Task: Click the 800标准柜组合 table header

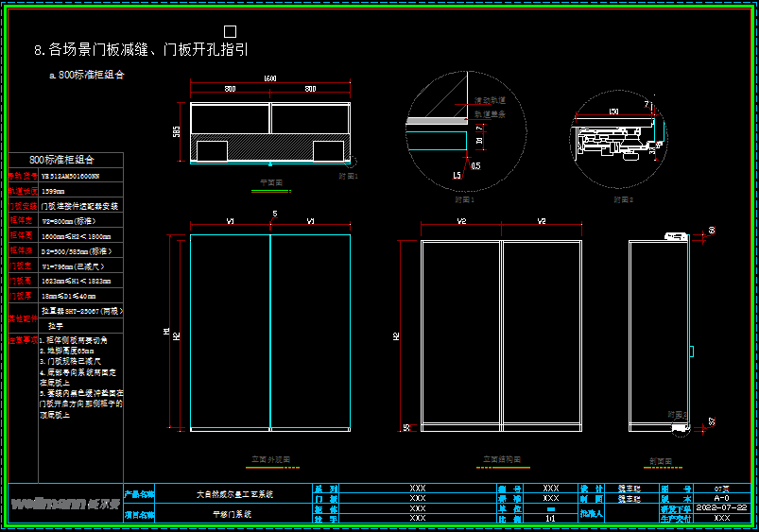Action: coord(62,160)
